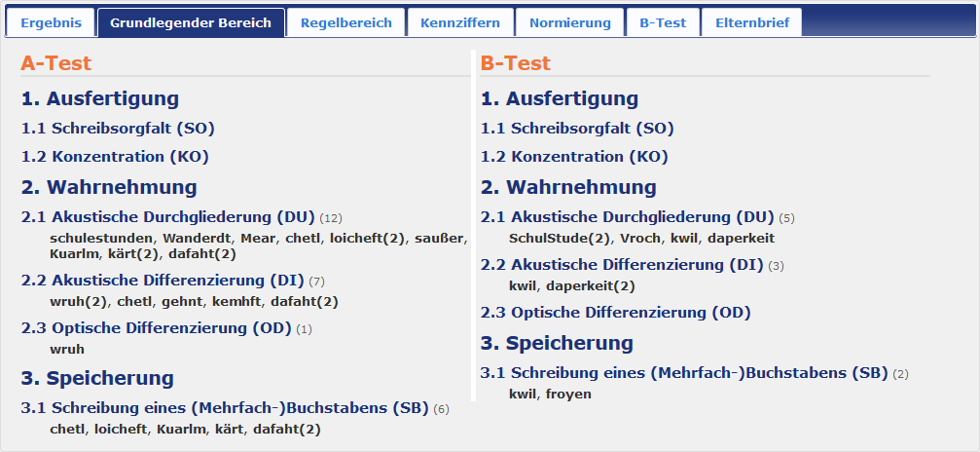The width and height of the screenshot is (980, 452).
Task: Click B-Test Optische Differenzierung (OD) without error count
Action: coord(615,312)
